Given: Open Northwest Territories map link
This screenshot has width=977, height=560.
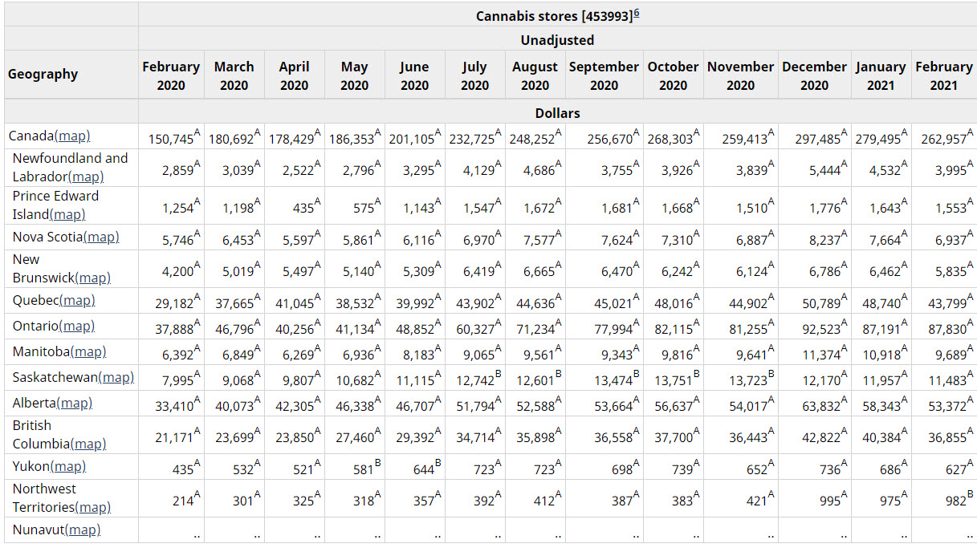Looking at the screenshot, I should 93,507.
